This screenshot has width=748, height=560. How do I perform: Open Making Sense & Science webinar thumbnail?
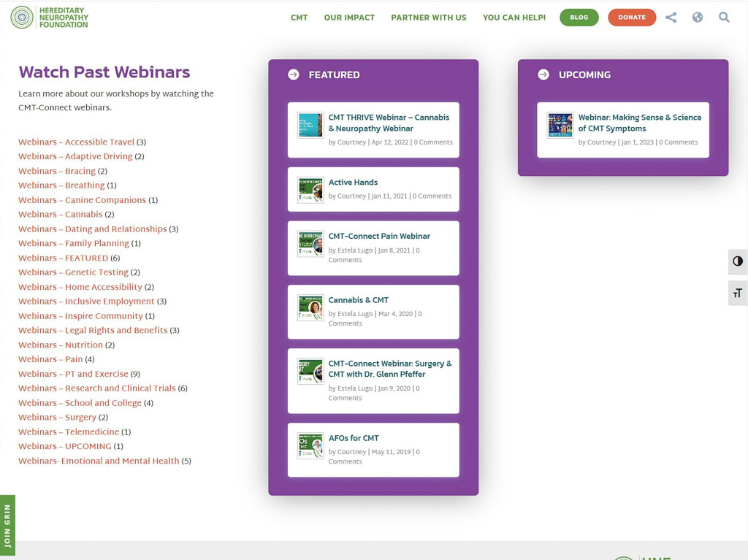[560, 125]
